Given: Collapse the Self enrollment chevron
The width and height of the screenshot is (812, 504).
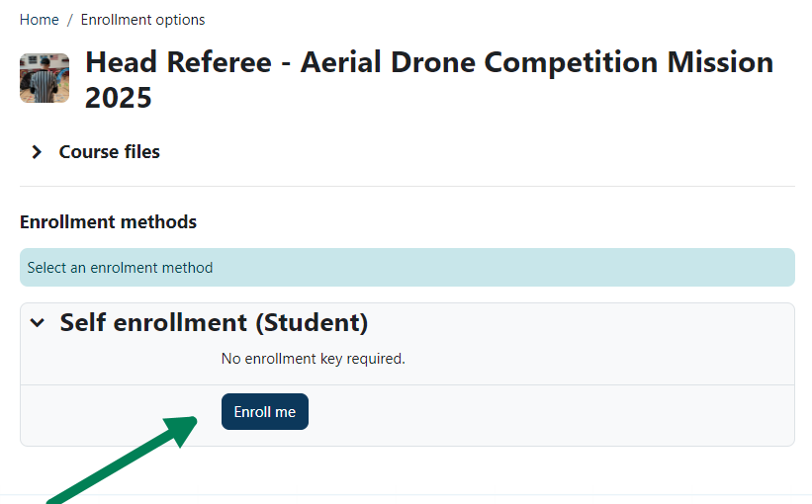Looking at the screenshot, I should pos(38,322).
